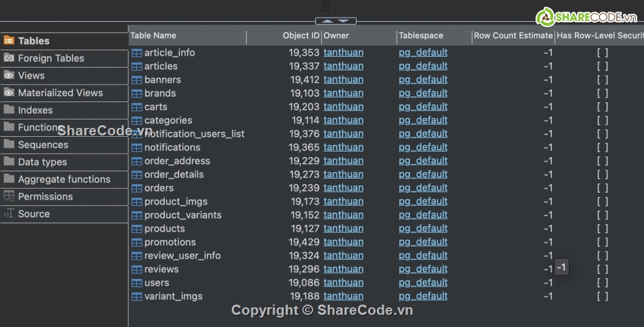Image resolution: width=644 pixels, height=327 pixels.
Task: Click table icon of categories row
Action: [137, 121]
